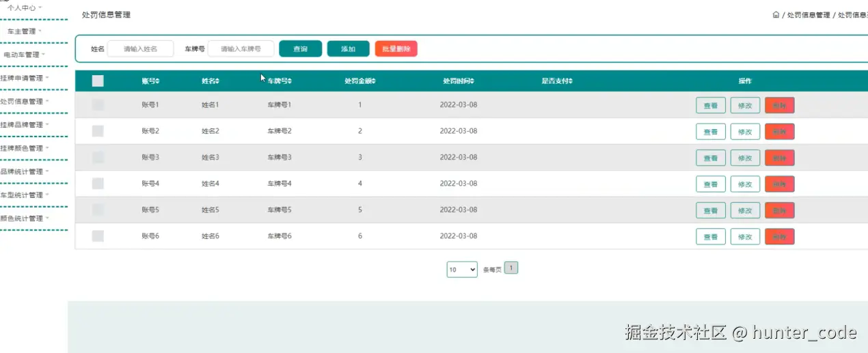Click the red delete button for 账号5
This screenshot has height=353, width=868.
click(780, 210)
